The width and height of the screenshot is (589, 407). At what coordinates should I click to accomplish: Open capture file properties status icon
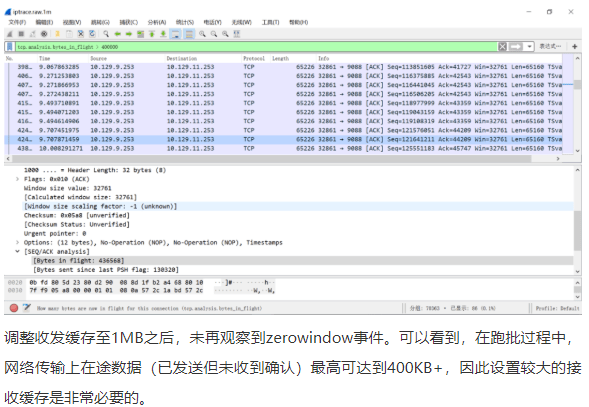27,308
